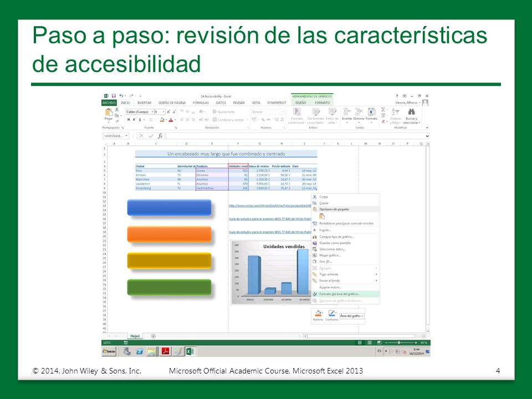532x399 pixels.
Task: Select the Hoja1 sheet tab
Action: (x=135, y=336)
